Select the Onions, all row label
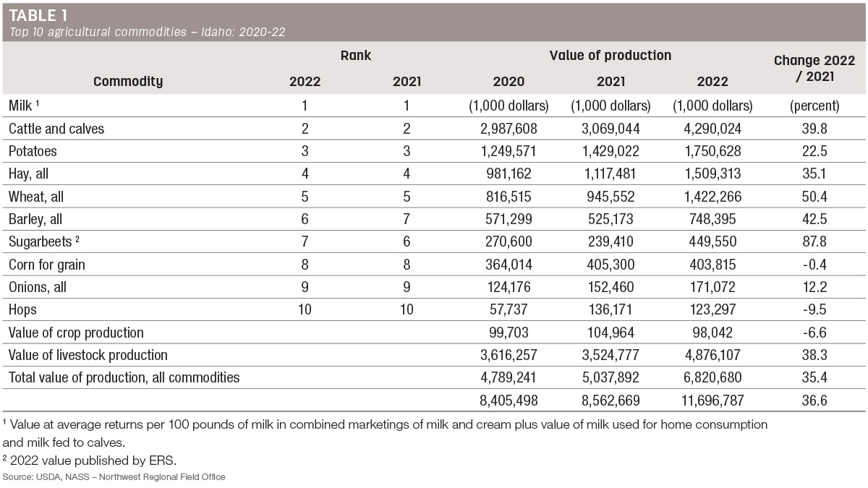 point(37,287)
